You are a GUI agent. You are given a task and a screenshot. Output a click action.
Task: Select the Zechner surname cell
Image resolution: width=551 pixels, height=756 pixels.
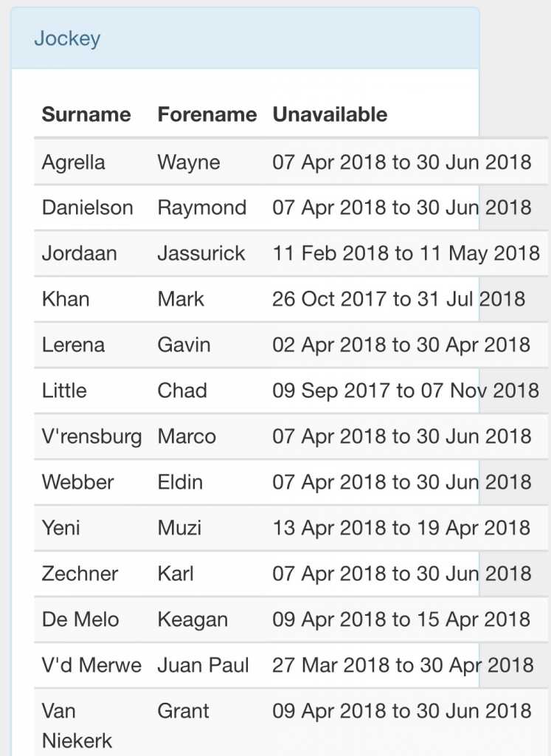tap(80, 574)
